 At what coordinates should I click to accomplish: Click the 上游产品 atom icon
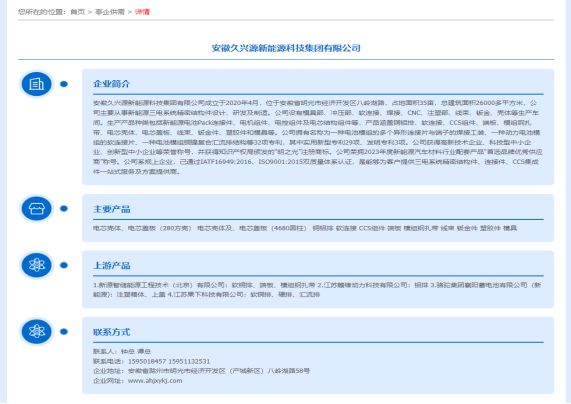(x=36, y=265)
